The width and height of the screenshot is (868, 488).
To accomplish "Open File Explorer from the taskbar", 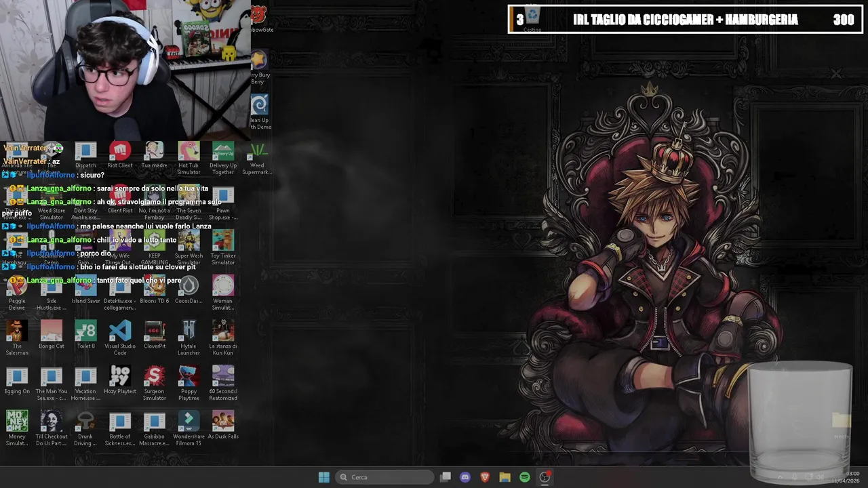I will point(505,477).
